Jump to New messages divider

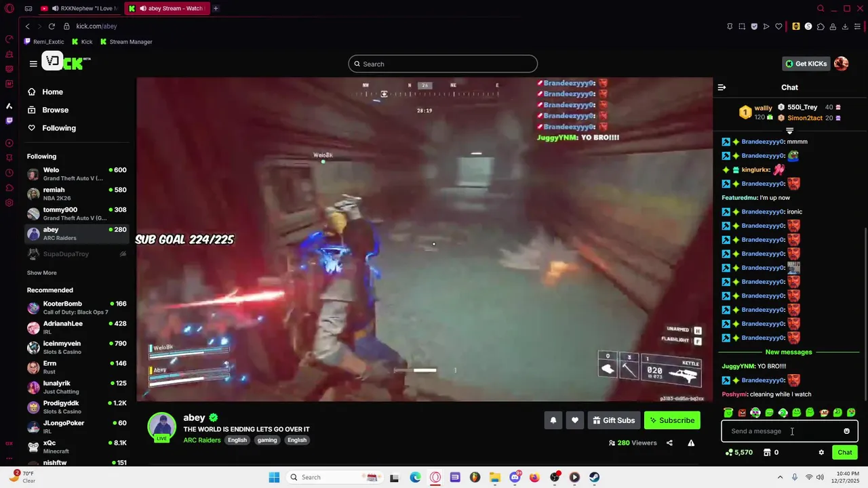789,352
